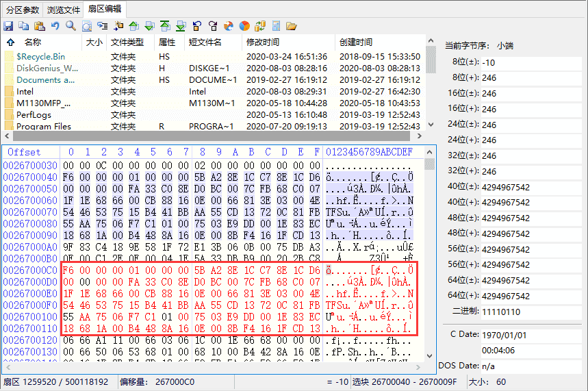588x391 pixels.
Task: Switch to the 分区参数 tab
Action: tap(23, 10)
